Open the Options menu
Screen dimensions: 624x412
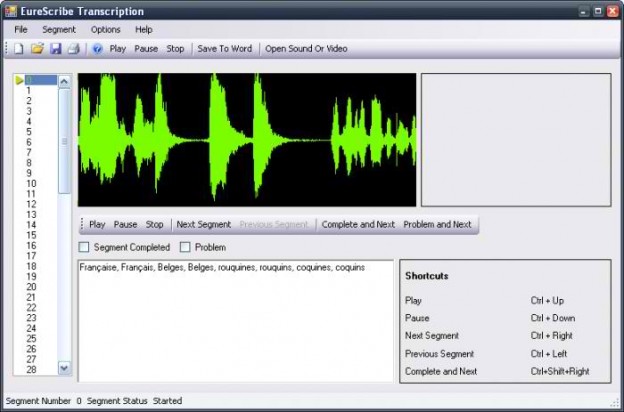(x=105, y=29)
